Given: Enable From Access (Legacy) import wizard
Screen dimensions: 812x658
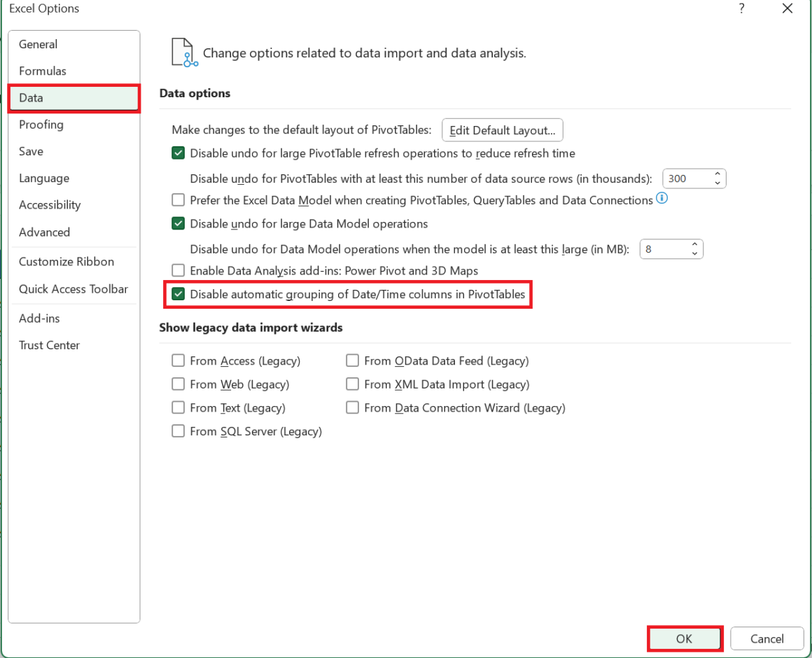Looking at the screenshot, I should (x=178, y=360).
